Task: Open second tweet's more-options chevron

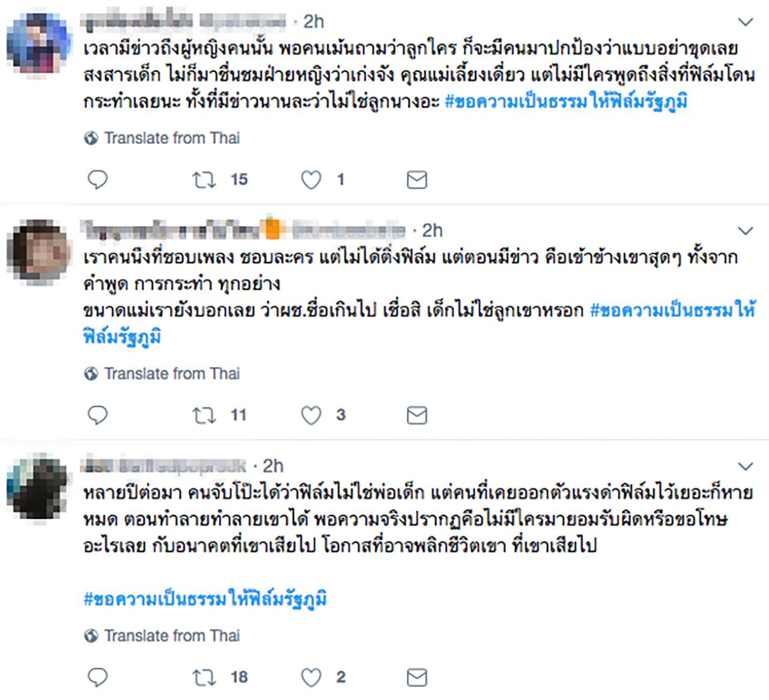Action: 745,231
